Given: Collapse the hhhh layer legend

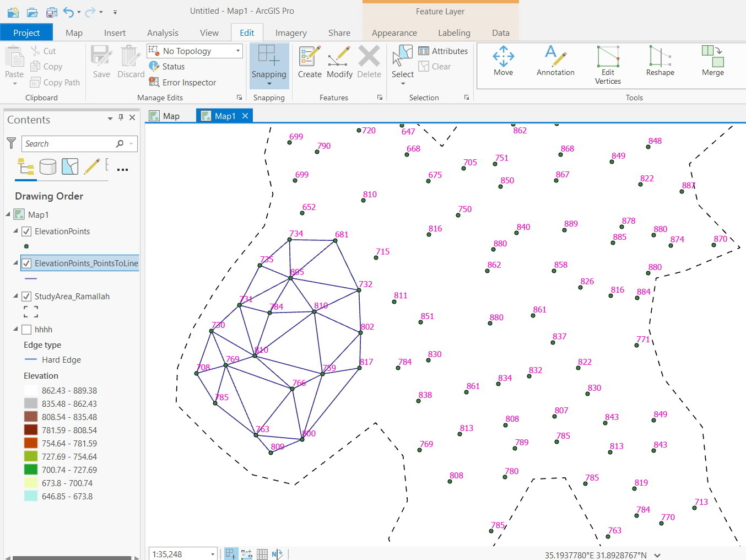Looking at the screenshot, I should (x=15, y=329).
